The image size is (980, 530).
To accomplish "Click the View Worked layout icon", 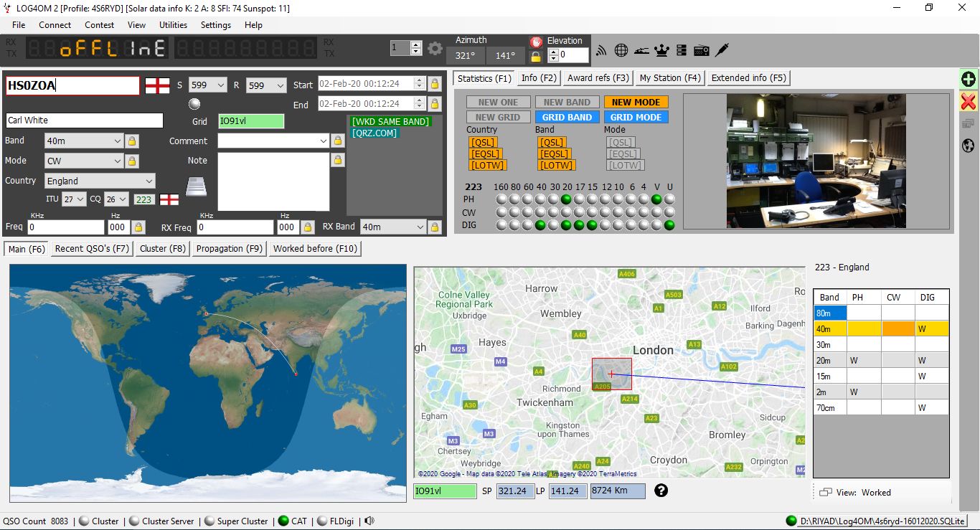I will pyautogui.click(x=826, y=493).
